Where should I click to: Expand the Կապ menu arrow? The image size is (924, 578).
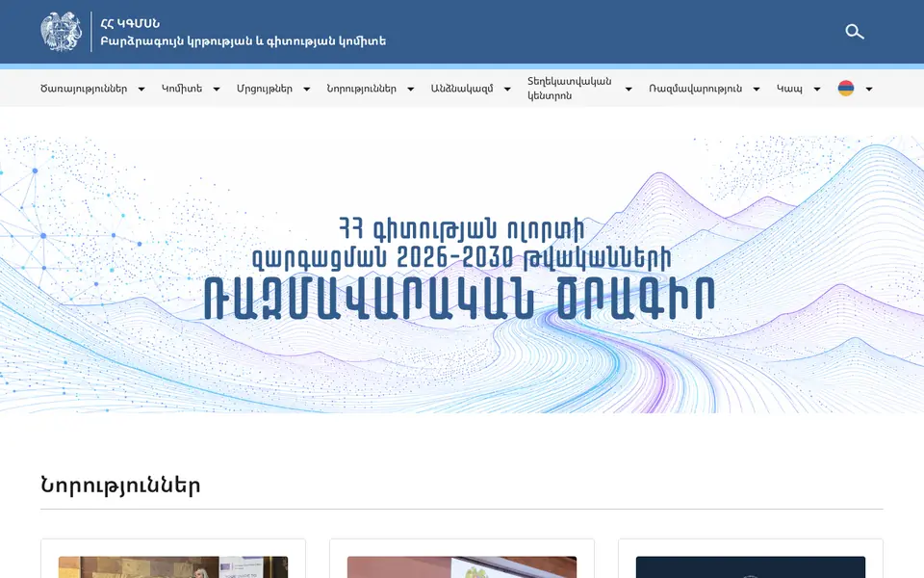[817, 89]
